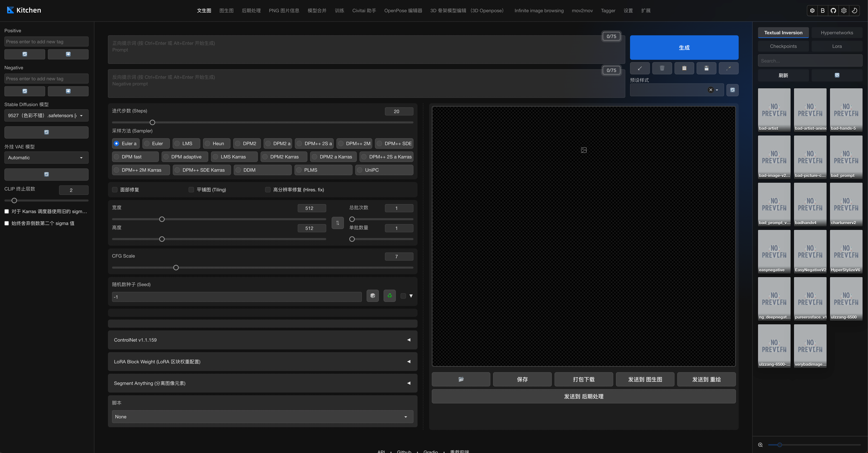Screen dimensions: 868x453
Task: Click the floppy disk save-style icon
Action: pyautogui.click(x=706, y=68)
